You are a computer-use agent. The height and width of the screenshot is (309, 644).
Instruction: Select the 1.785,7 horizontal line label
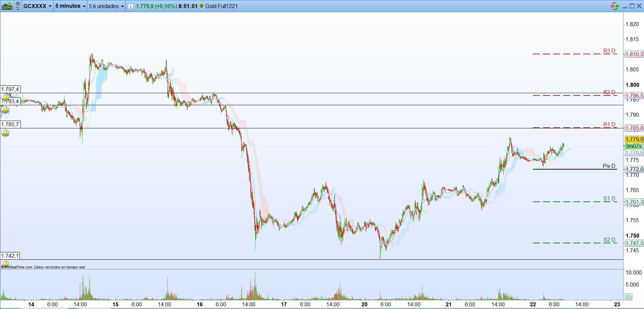(x=10, y=125)
